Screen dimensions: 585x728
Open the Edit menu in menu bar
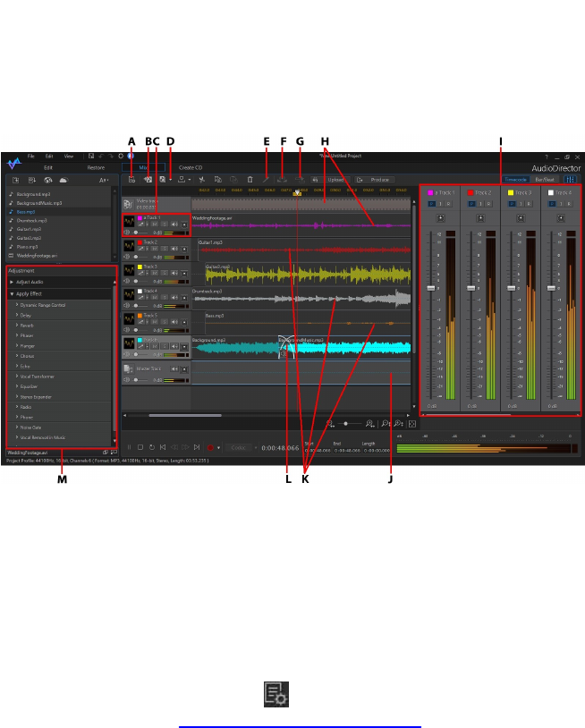(49, 157)
